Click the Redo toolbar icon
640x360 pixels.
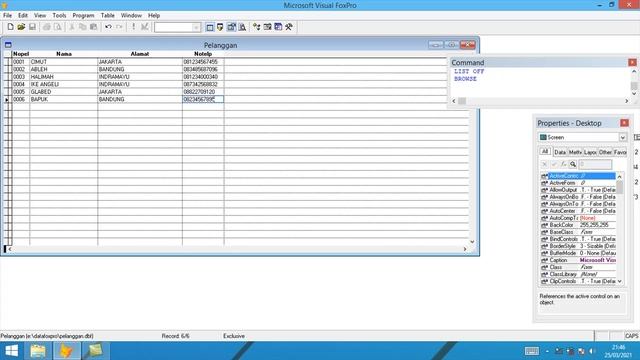point(119,27)
